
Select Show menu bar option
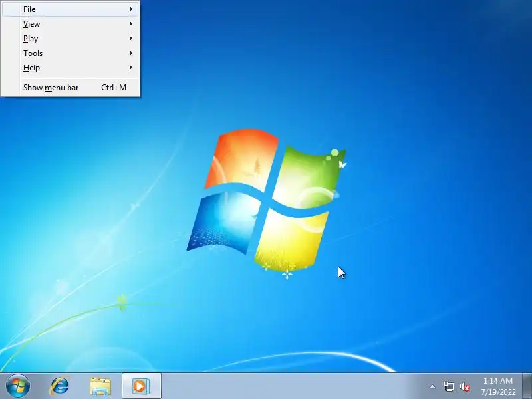[70, 88]
